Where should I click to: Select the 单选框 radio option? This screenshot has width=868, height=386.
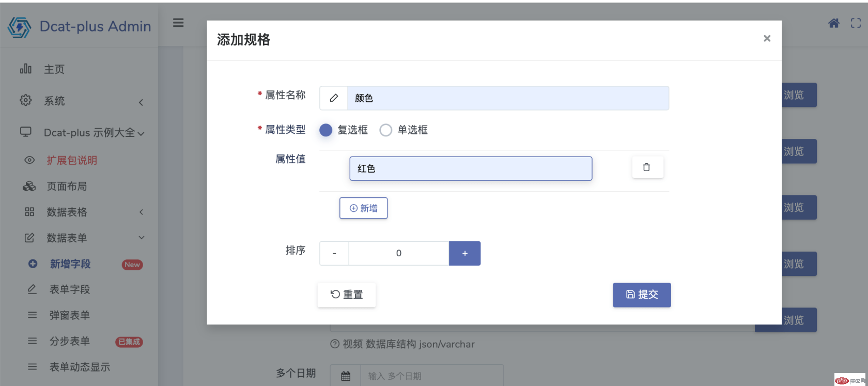tap(385, 130)
